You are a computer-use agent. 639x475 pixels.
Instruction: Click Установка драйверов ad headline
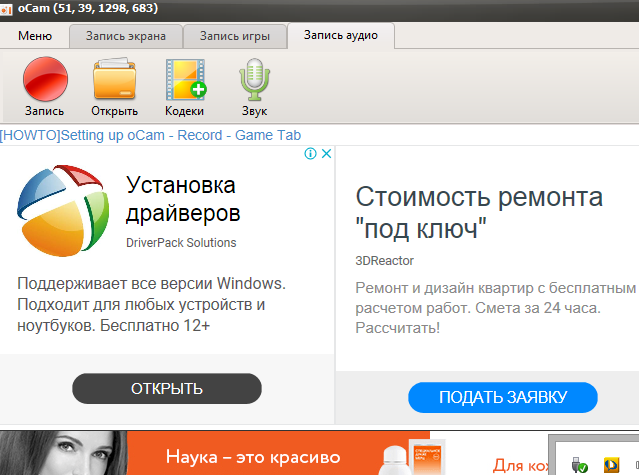click(x=183, y=199)
